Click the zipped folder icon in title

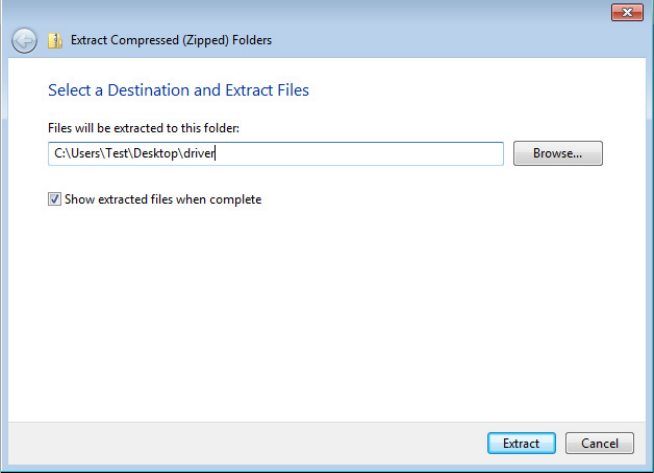[x=56, y=41]
